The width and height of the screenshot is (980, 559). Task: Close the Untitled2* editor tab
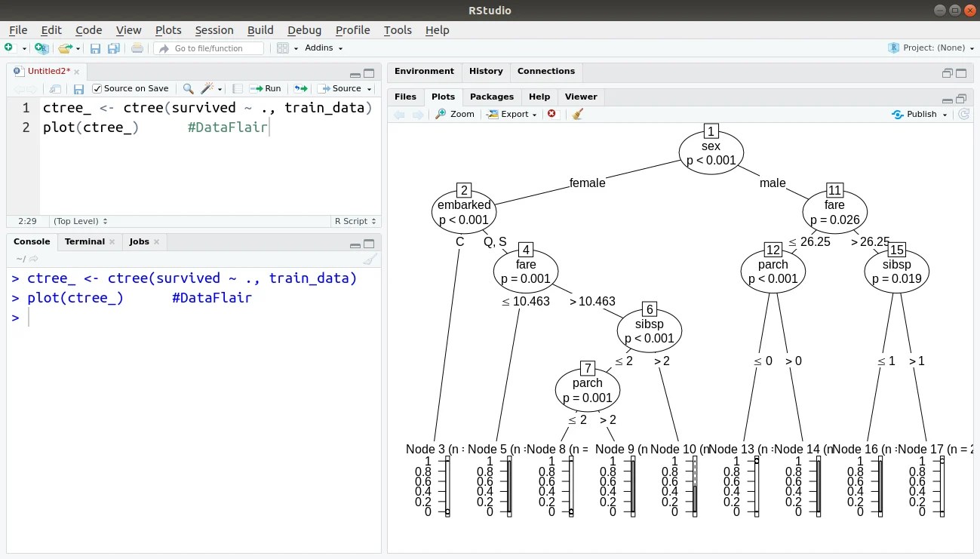click(78, 71)
